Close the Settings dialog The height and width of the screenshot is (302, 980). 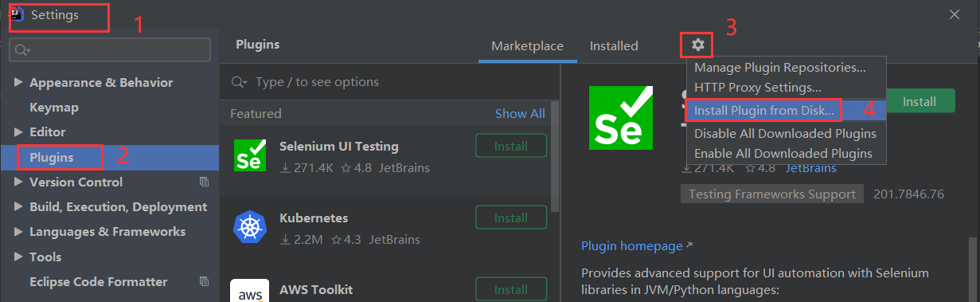(955, 14)
